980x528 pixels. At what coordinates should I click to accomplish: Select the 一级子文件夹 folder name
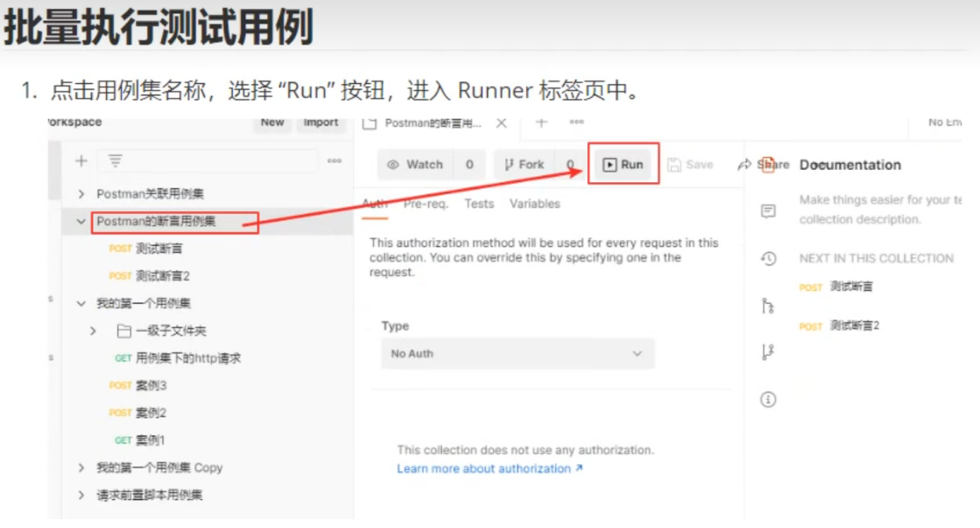(171, 331)
